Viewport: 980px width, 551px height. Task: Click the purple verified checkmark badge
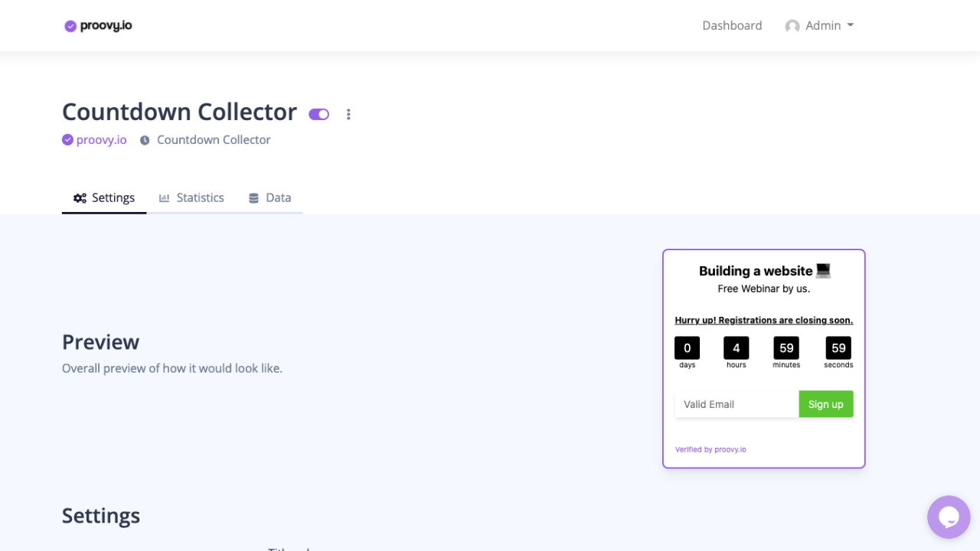tap(67, 140)
